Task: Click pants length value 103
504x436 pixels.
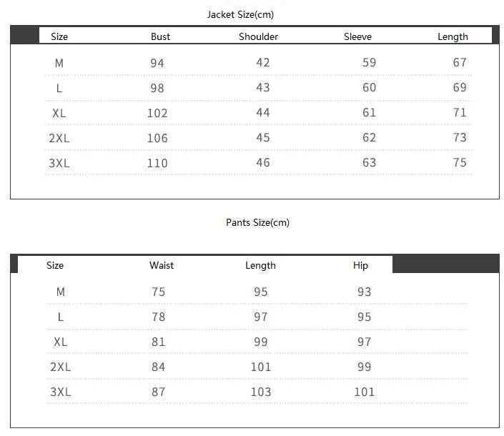Action: (261, 392)
